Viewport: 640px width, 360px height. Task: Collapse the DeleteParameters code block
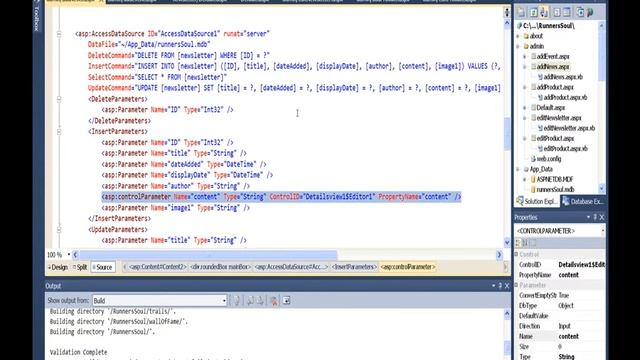59,99
